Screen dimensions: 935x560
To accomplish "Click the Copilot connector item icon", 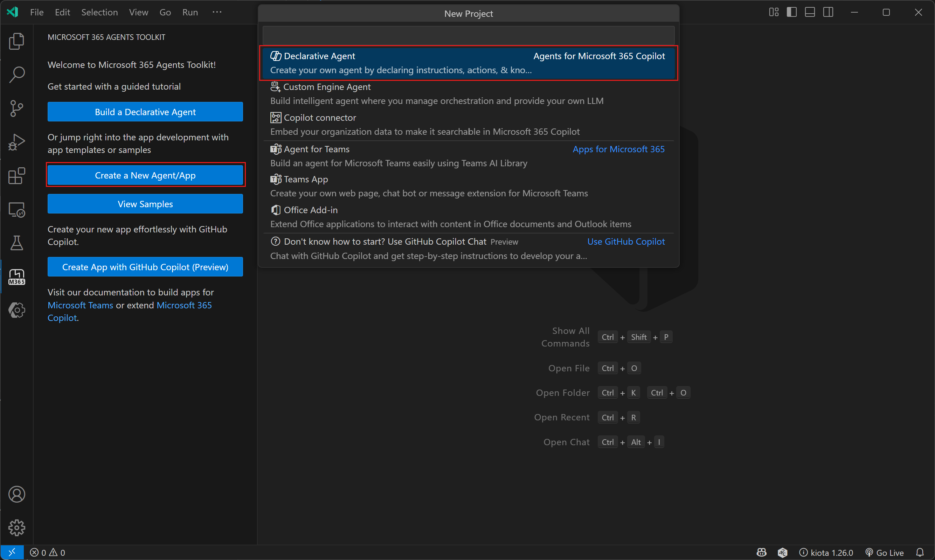I will (x=276, y=118).
